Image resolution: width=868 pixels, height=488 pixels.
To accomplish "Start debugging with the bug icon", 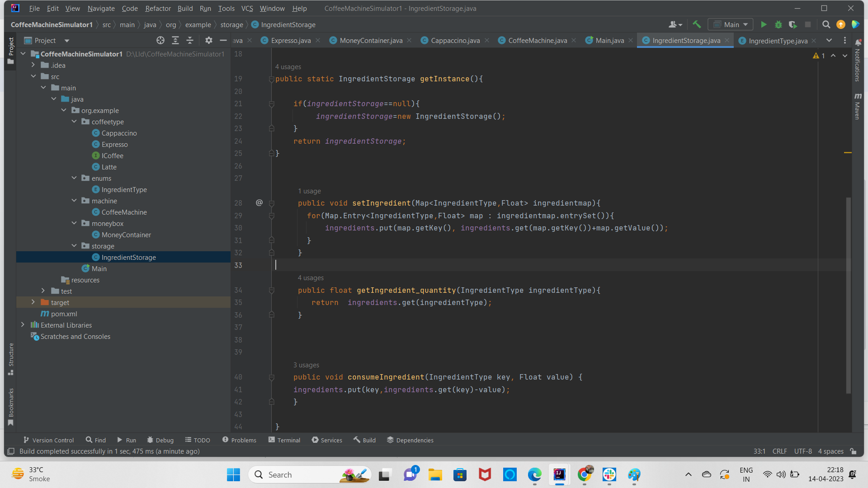I will [778, 25].
